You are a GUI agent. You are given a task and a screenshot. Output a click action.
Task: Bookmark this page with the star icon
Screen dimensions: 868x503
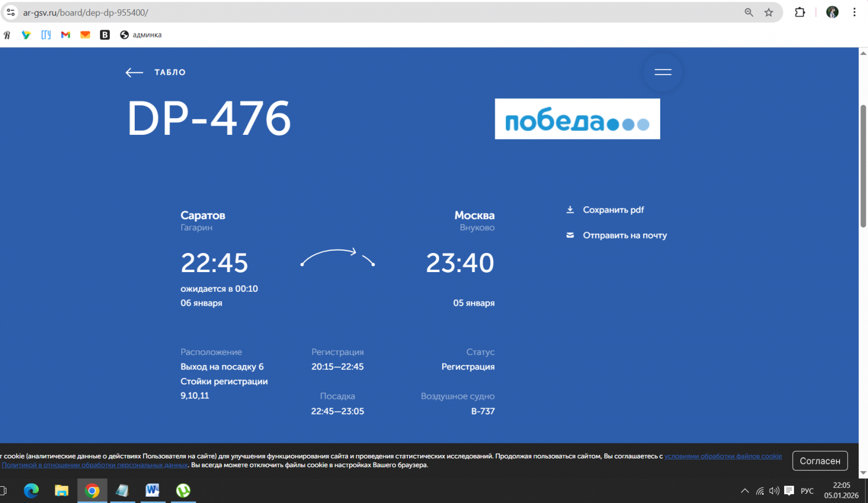point(768,12)
